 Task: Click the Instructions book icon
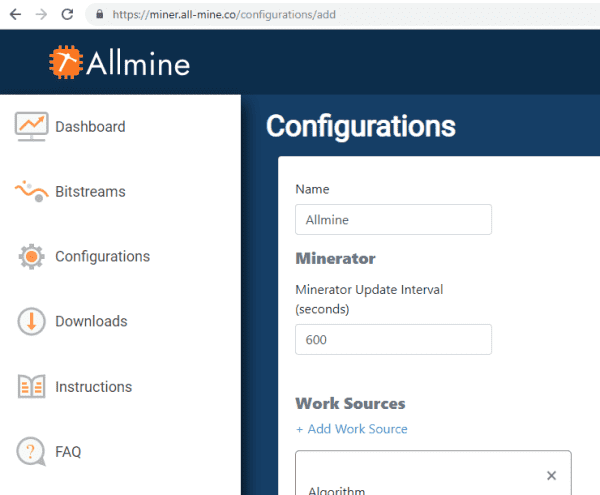pyautogui.click(x=31, y=386)
